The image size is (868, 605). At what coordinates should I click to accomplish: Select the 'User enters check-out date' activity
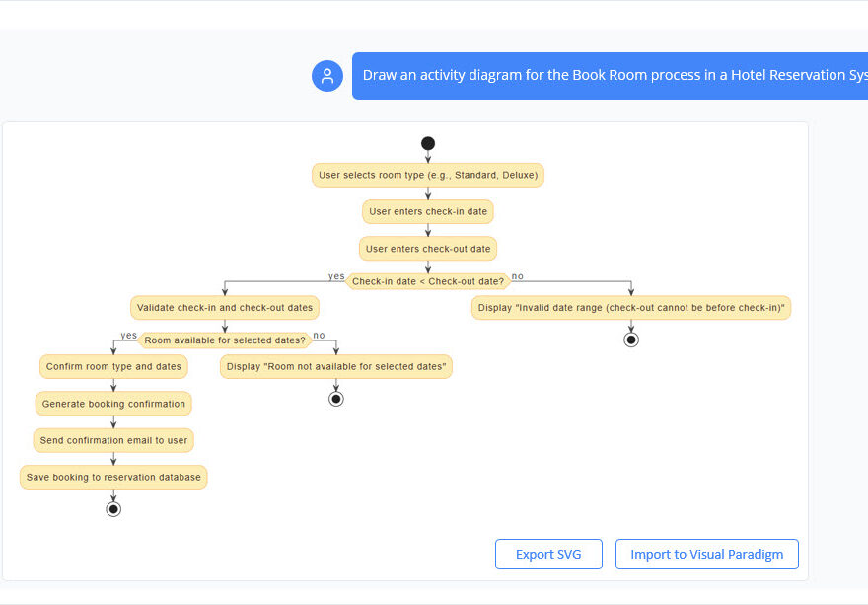pos(427,248)
